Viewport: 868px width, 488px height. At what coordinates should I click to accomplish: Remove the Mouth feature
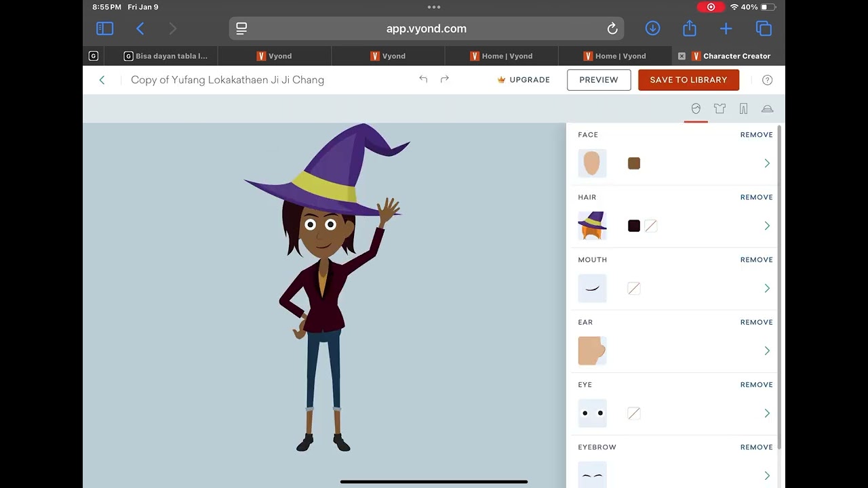756,260
